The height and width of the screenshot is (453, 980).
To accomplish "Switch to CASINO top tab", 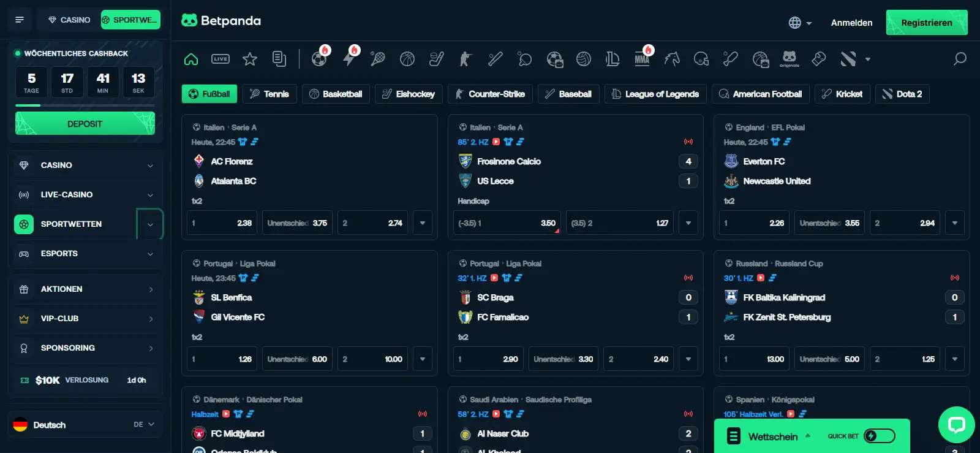I will (69, 20).
